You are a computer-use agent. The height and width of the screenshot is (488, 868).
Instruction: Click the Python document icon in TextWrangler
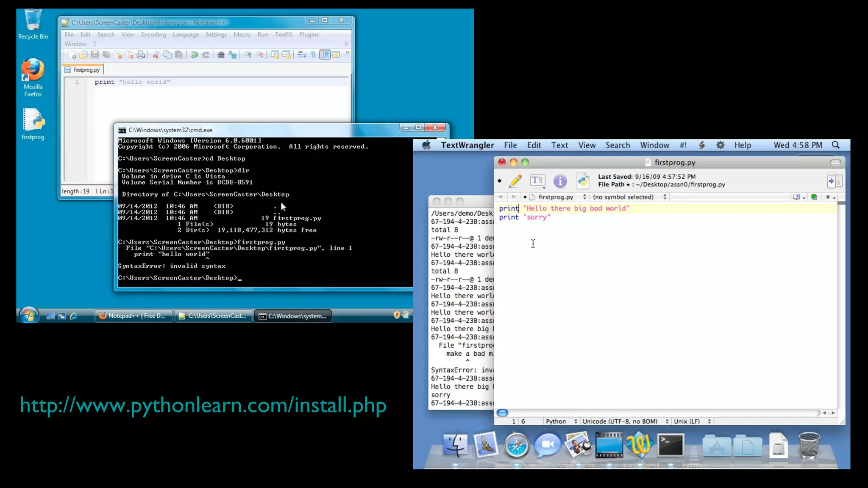[583, 181]
